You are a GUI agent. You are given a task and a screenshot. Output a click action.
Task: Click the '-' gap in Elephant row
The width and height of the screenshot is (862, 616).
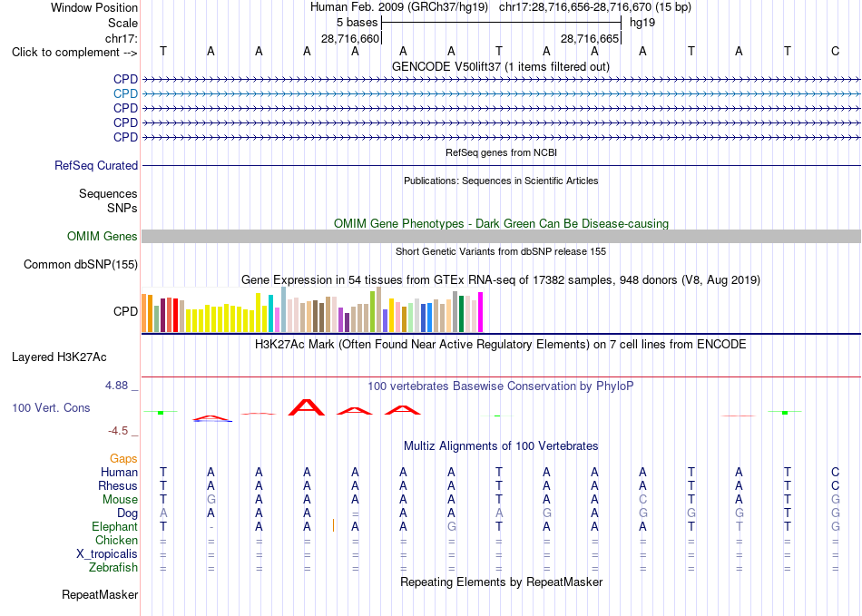pyautogui.click(x=211, y=527)
